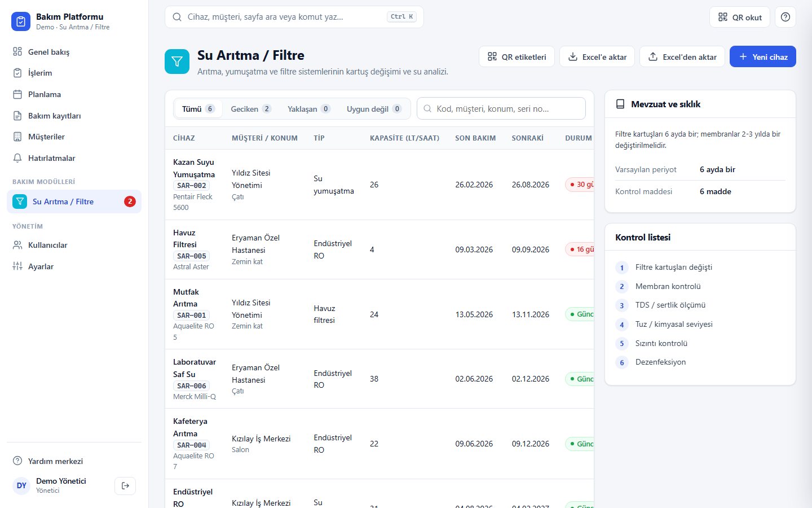Image resolution: width=812 pixels, height=508 pixels.
Task: Open help via the question mark icon
Action: click(785, 17)
